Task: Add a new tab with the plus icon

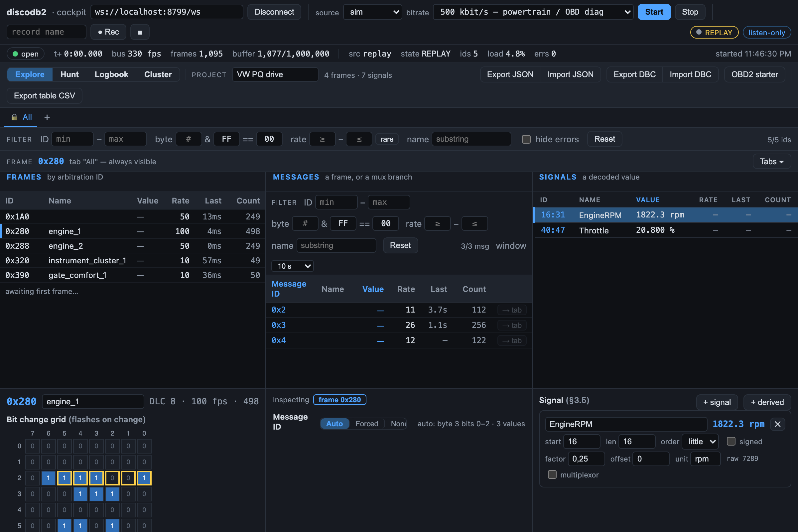Action: (x=47, y=117)
